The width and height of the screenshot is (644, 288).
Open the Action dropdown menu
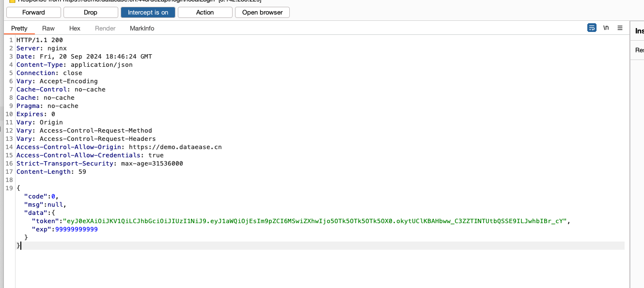(205, 13)
